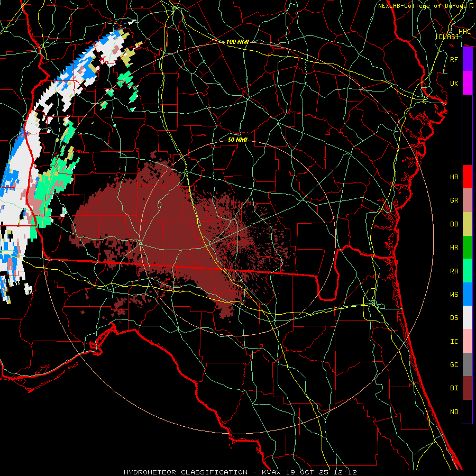Screen dimensions: 476x476
Task: Click the 100 NMI range ring label
Action: 237,42
